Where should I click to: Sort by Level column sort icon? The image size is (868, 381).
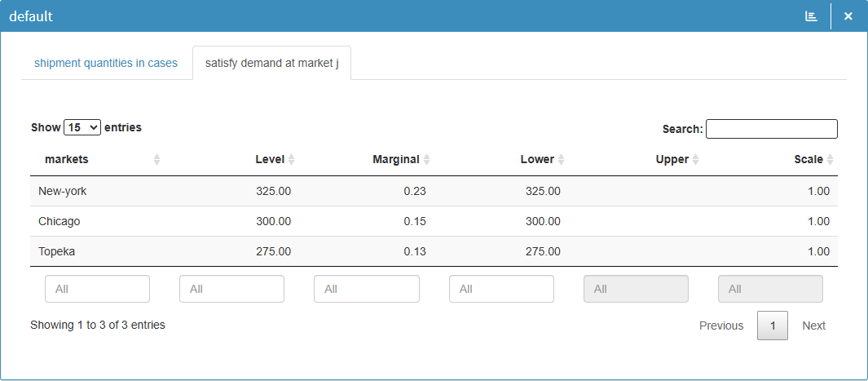pos(291,160)
